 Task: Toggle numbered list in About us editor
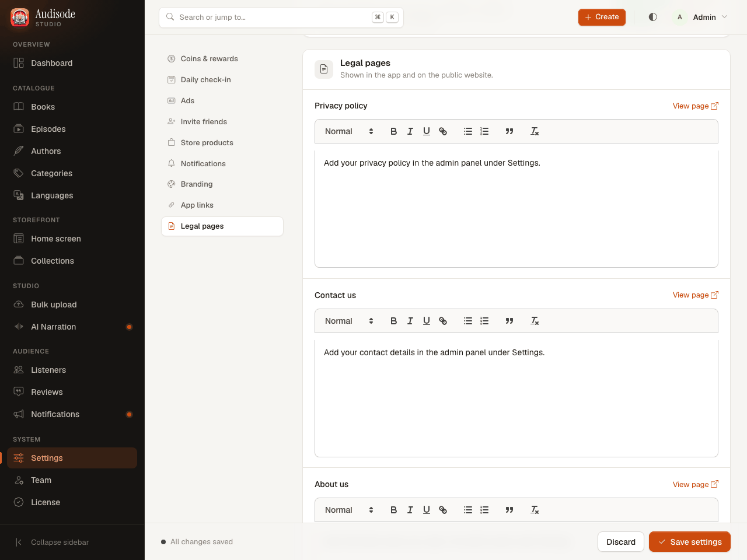pos(484,510)
